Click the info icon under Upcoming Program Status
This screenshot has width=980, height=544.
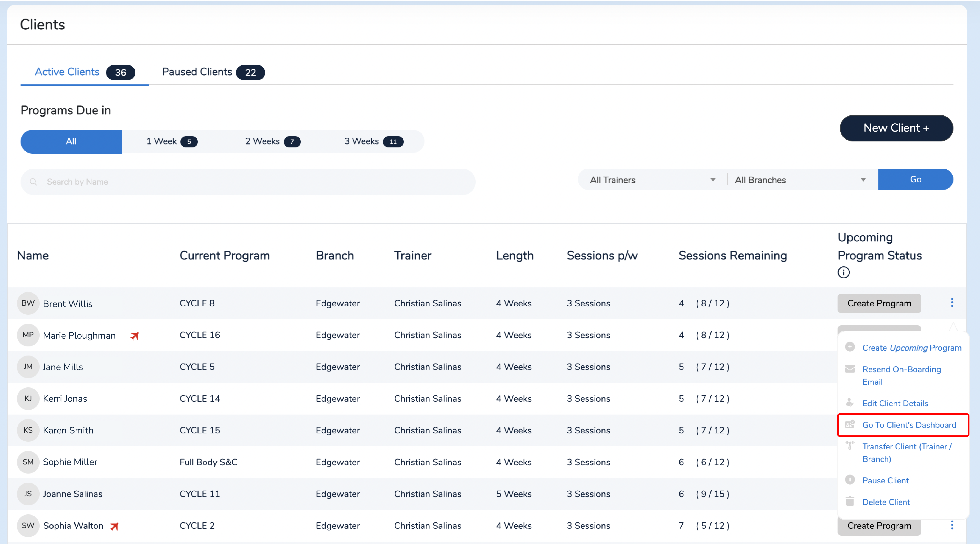coord(843,272)
